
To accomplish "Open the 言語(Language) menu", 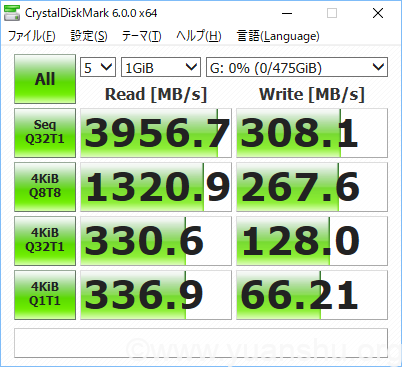I will 278,36.
